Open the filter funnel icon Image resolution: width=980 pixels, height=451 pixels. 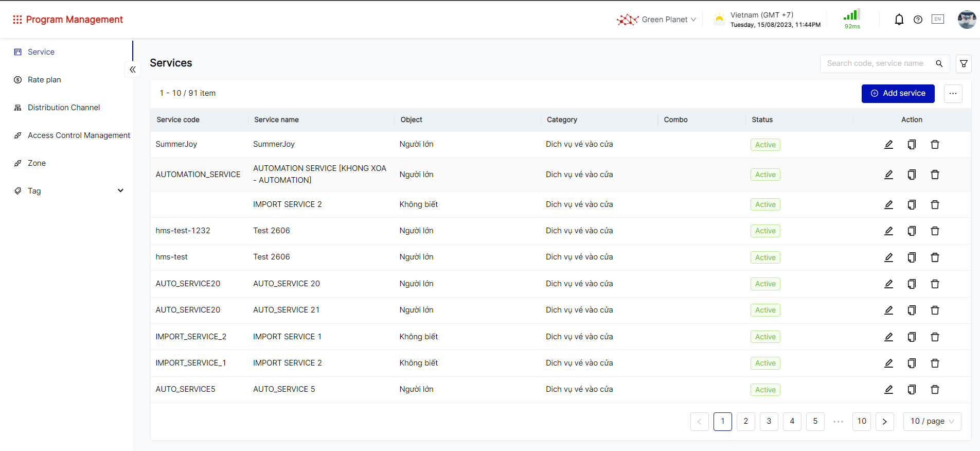(964, 64)
